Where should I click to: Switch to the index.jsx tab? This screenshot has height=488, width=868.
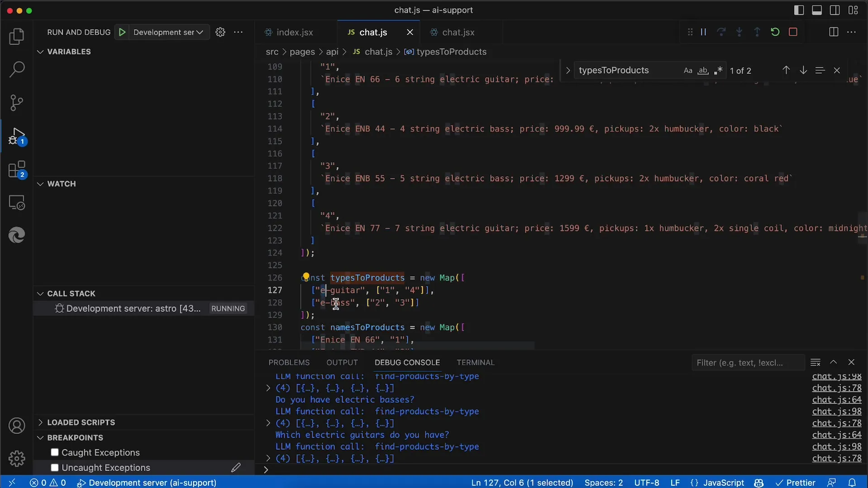click(295, 32)
